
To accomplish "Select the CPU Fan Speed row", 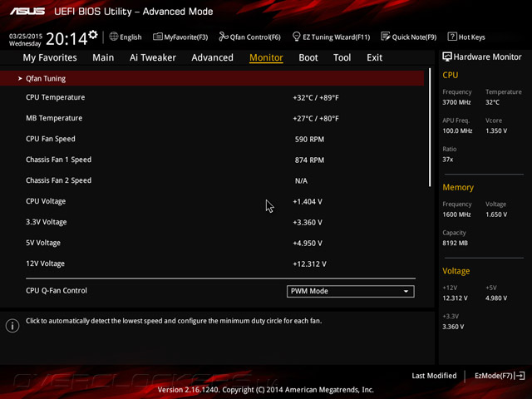I will pos(212,139).
